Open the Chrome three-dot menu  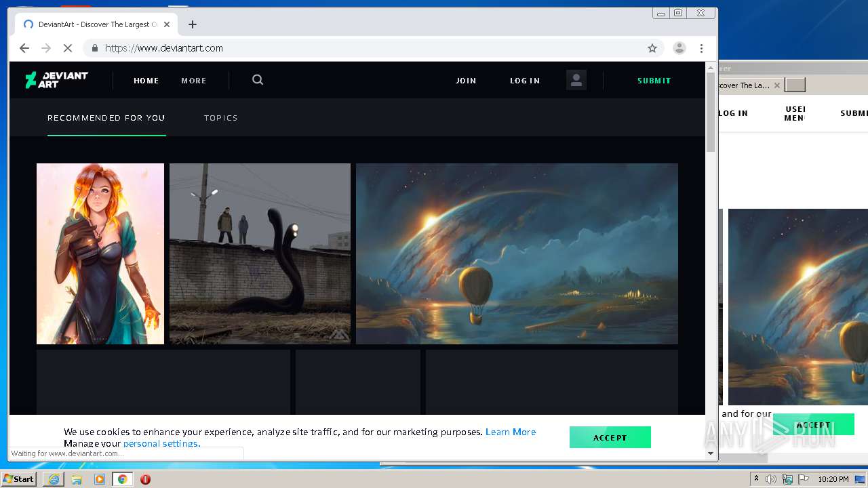[701, 48]
